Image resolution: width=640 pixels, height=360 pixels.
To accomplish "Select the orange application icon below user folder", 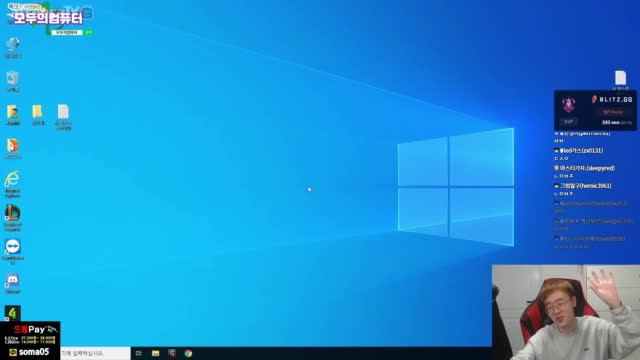I will [x=13, y=149].
